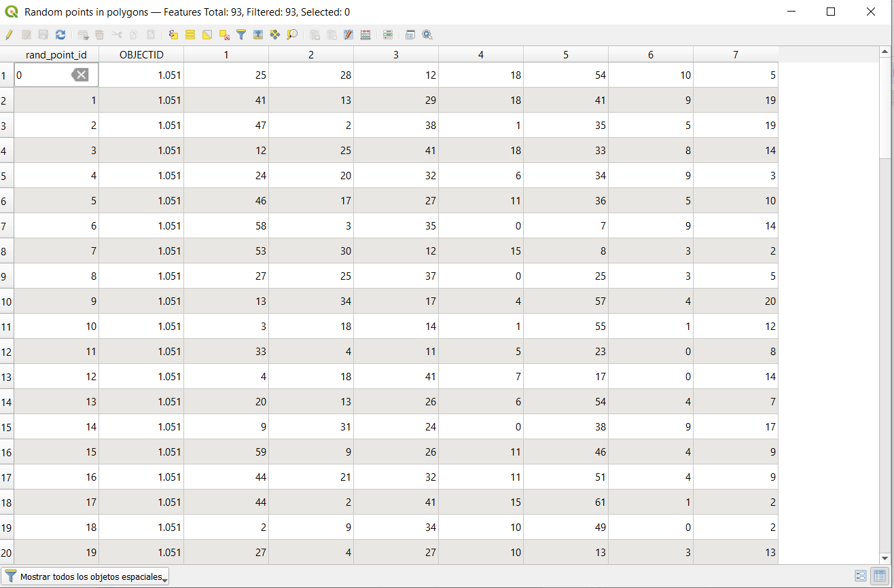Switch to table view
The height and width of the screenshot is (588, 894).
[880, 576]
